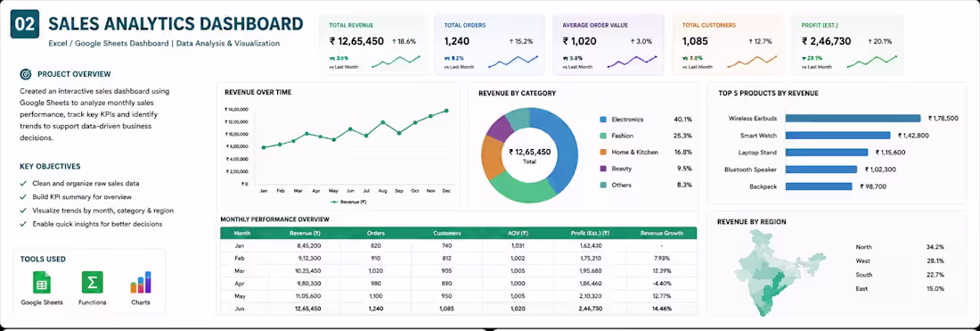
Task: Click the target icon beside Project Overview
Action: tap(26, 74)
